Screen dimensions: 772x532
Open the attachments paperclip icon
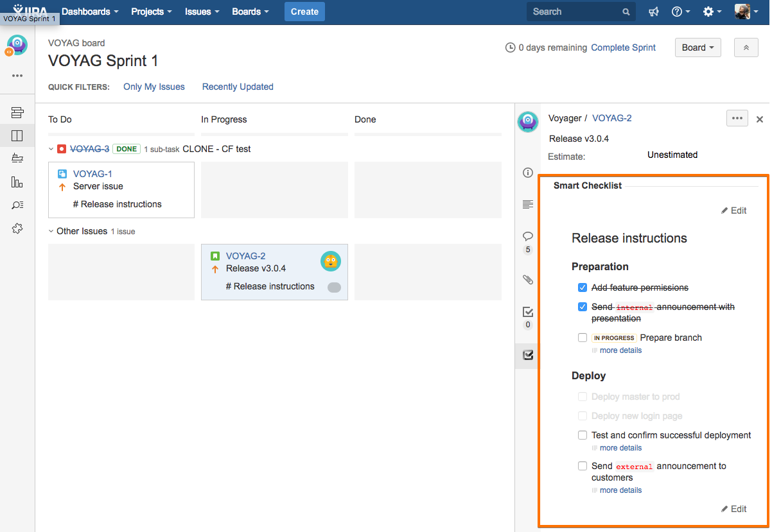coord(527,280)
